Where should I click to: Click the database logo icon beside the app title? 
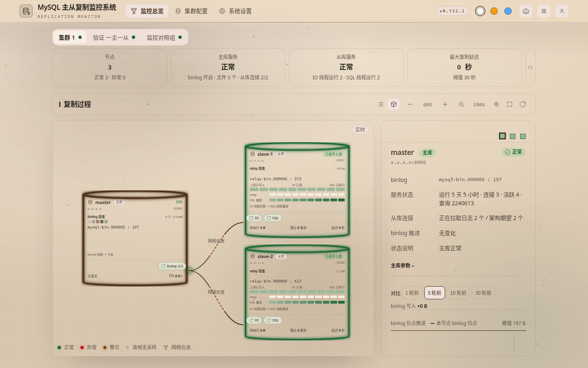coord(26,11)
